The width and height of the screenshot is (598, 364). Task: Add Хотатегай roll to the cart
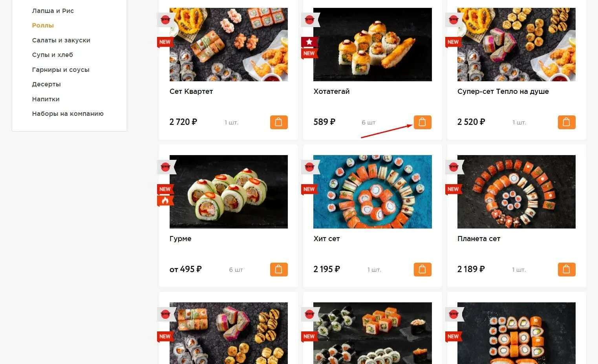(x=422, y=122)
